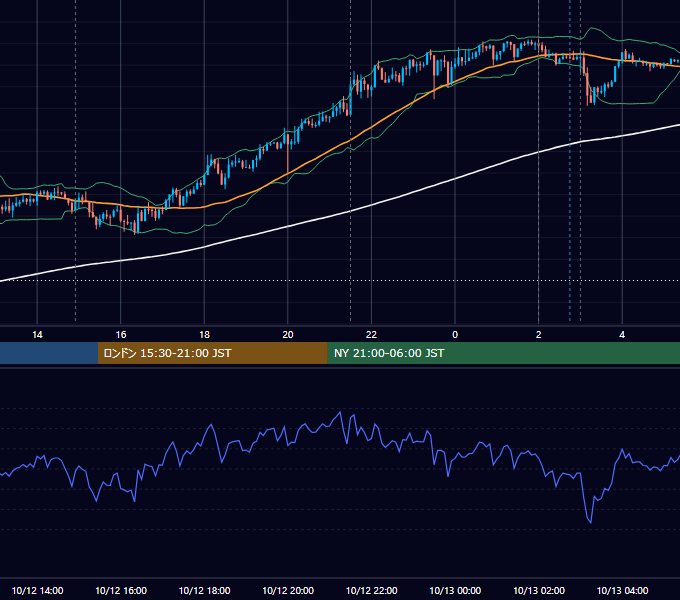This screenshot has height=600, width=680.
Task: Click the 2 hour label on upper axis
Action: tap(538, 335)
